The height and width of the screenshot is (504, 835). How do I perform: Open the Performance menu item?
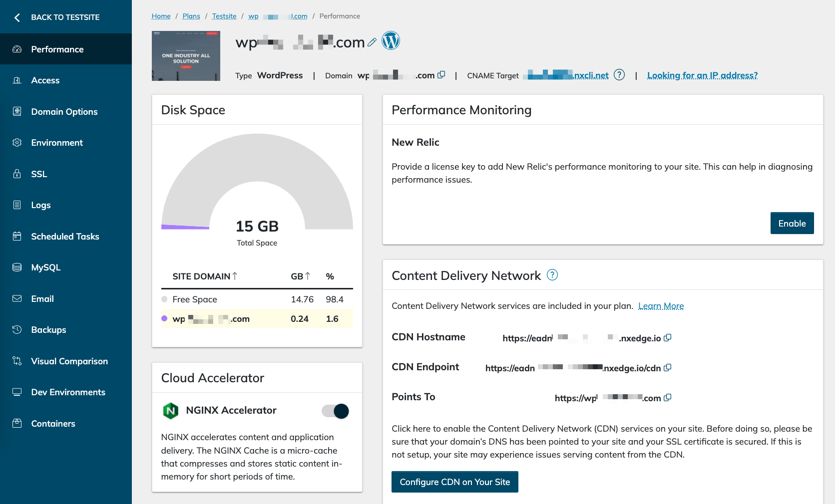66,49
